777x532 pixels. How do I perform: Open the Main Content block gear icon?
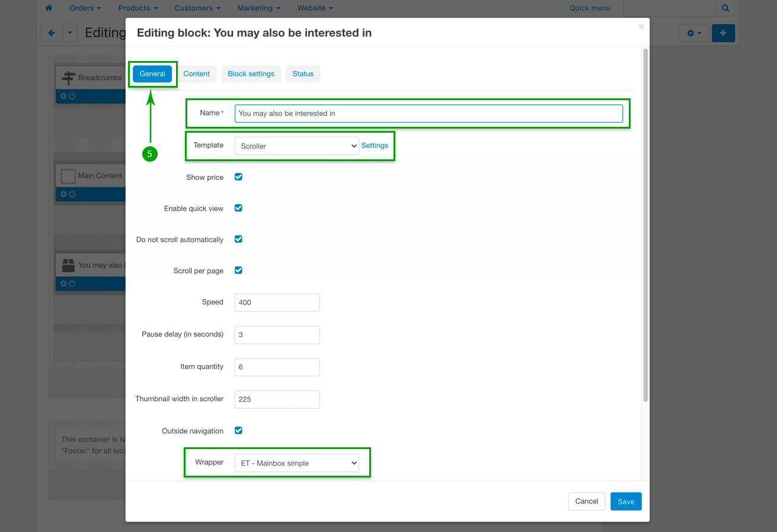(63, 194)
